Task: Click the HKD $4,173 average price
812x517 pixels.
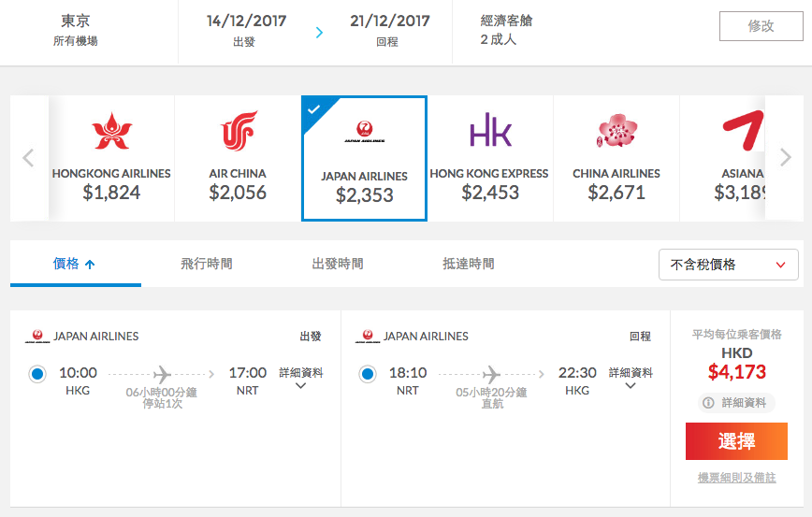Action: click(x=736, y=364)
